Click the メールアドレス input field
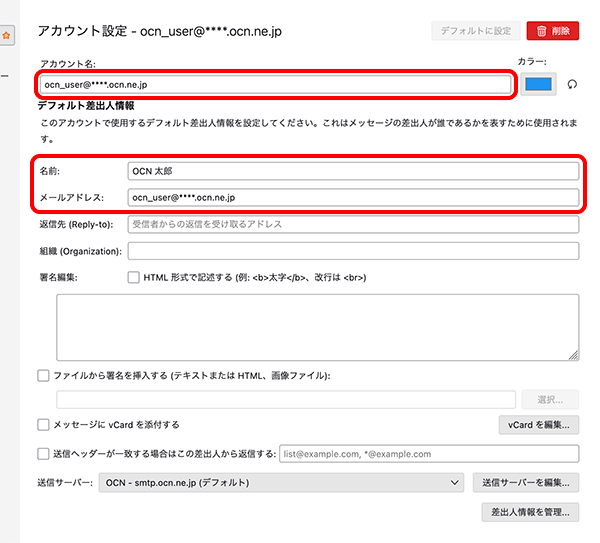Viewport: 600px width, 543px height. coord(353,197)
